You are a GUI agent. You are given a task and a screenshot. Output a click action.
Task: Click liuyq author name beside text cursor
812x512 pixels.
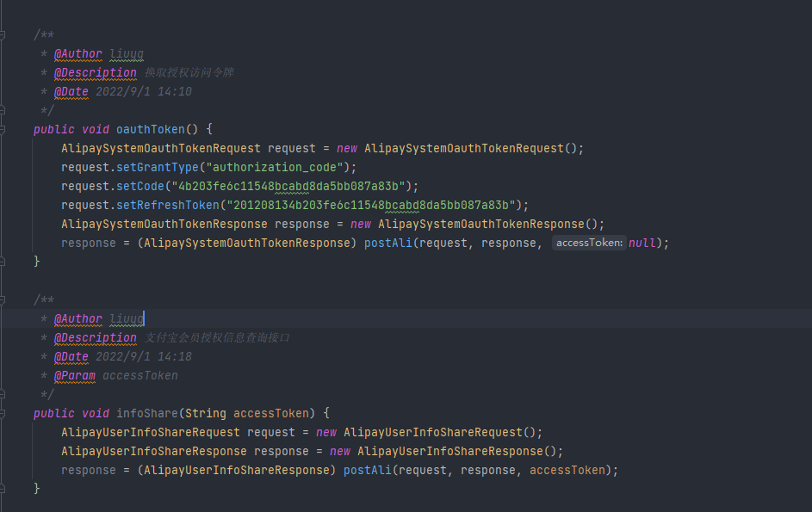click(127, 319)
